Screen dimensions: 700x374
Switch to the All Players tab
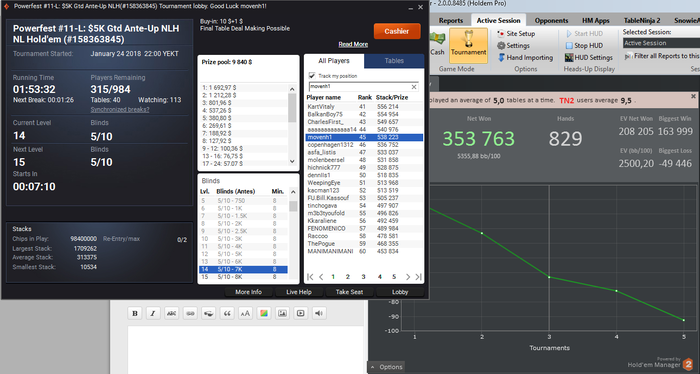tap(334, 61)
